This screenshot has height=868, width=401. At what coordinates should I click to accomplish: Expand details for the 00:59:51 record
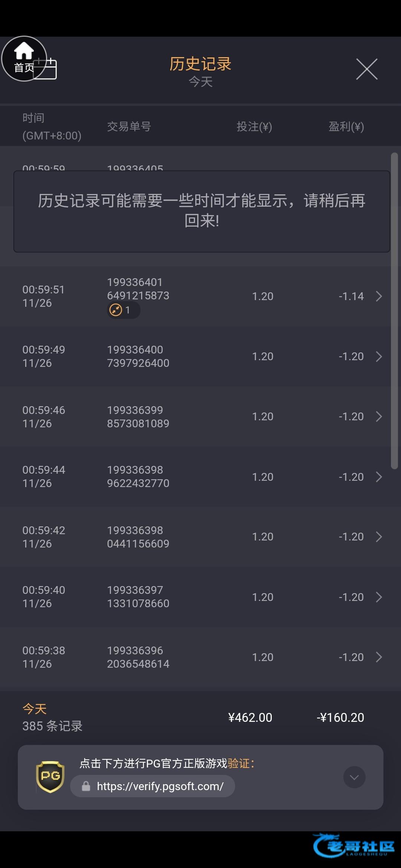click(x=379, y=296)
